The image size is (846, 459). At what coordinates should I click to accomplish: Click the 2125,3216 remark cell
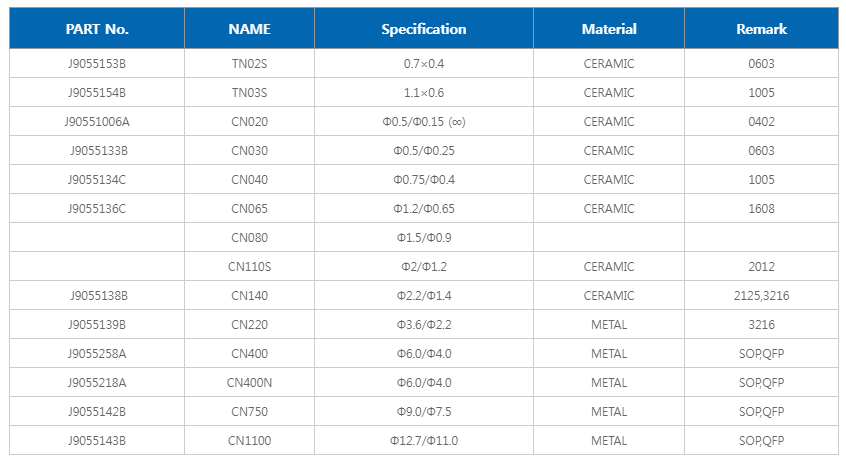(x=761, y=296)
